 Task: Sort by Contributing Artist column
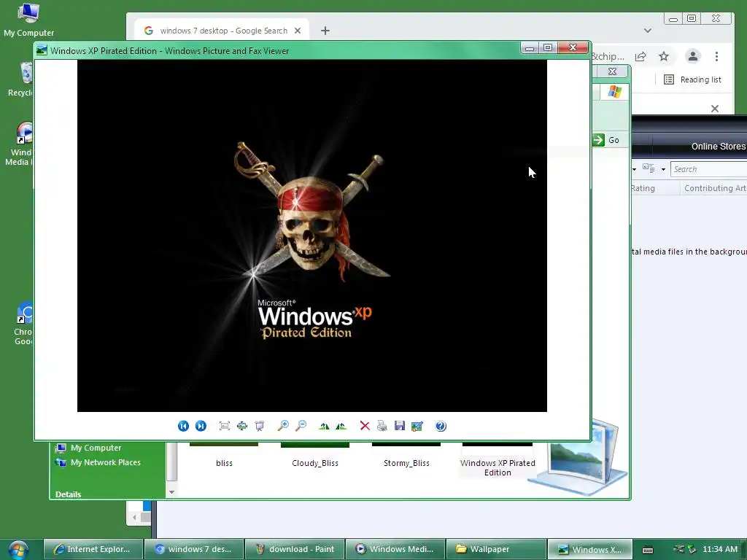715,188
